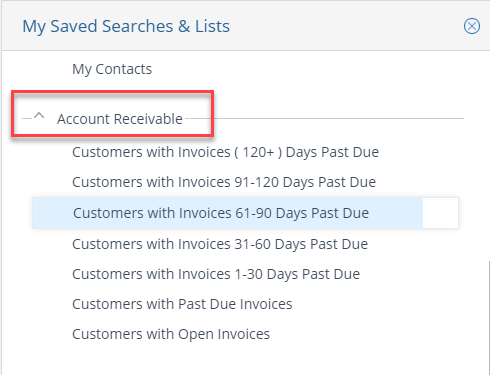Close the My Saved Searches & Lists panel
490x375 pixels.
[472, 26]
